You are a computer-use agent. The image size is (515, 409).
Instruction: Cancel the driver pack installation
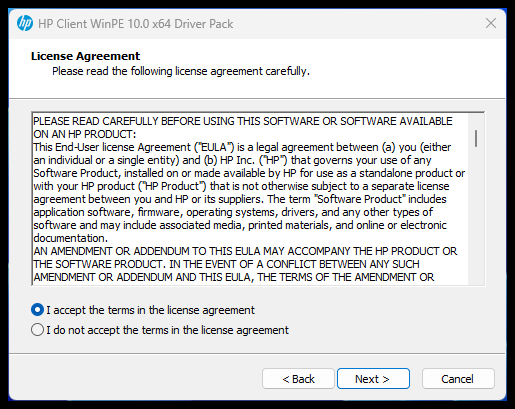(458, 379)
